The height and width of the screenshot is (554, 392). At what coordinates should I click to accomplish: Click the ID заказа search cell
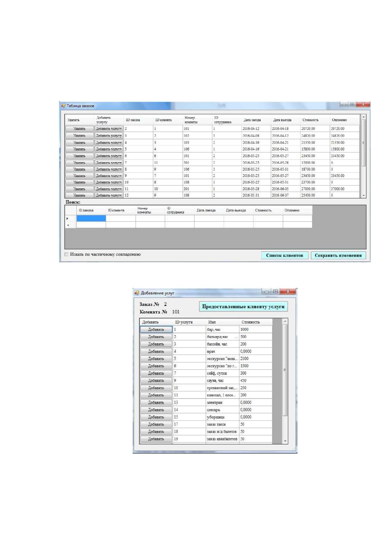pos(91,218)
